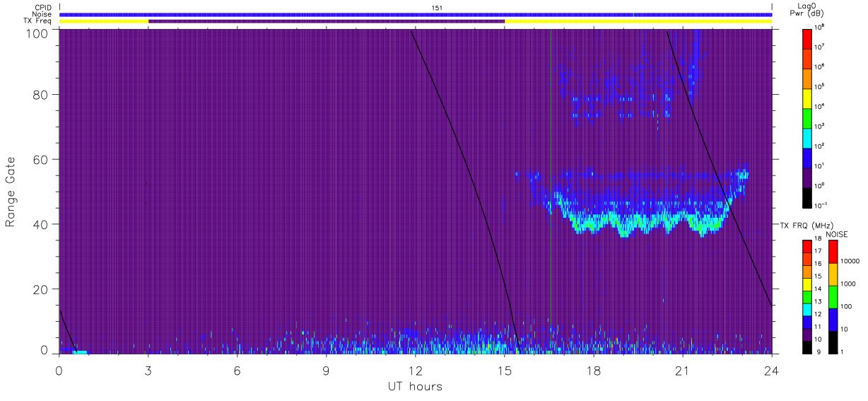Click the y-axis tick label '60'

coord(41,160)
